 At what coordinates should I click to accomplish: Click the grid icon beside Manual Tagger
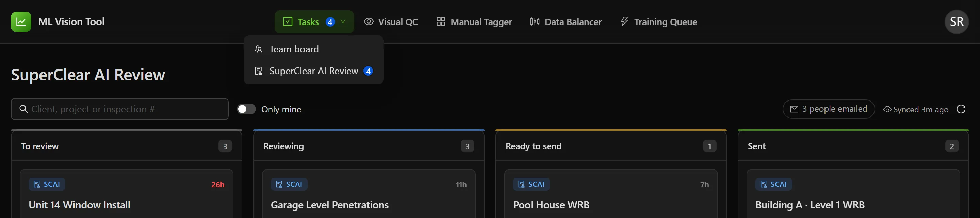(x=441, y=22)
